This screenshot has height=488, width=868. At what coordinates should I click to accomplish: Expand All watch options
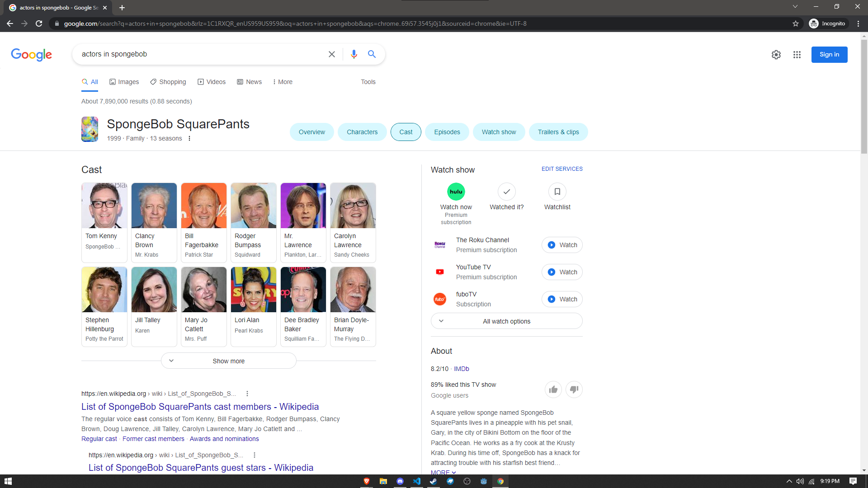click(506, 321)
